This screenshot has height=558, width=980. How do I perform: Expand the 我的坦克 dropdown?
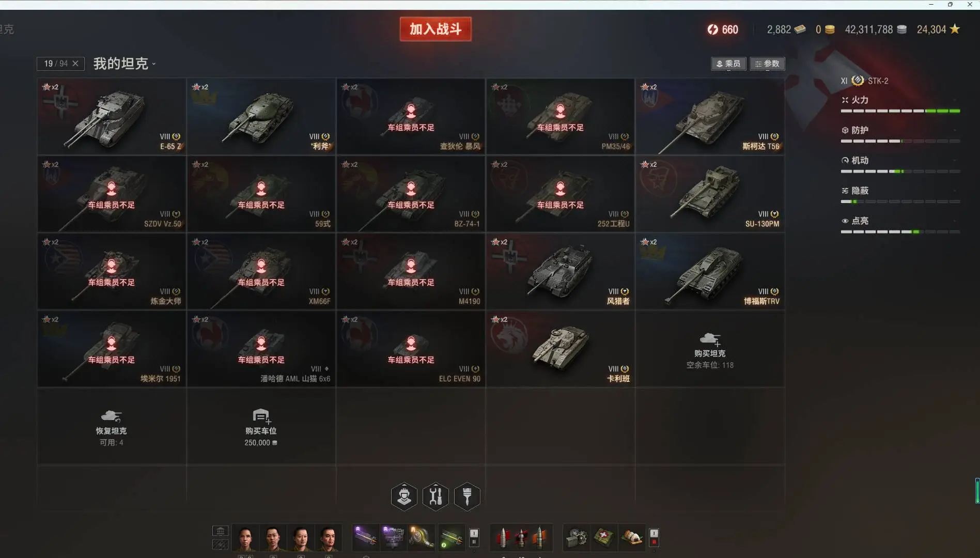coord(125,64)
